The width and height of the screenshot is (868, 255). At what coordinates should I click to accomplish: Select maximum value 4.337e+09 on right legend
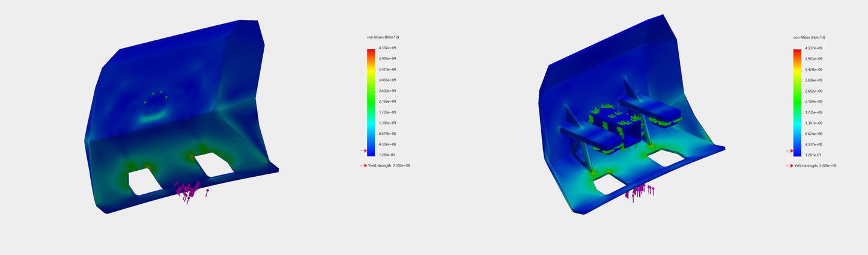click(x=813, y=48)
